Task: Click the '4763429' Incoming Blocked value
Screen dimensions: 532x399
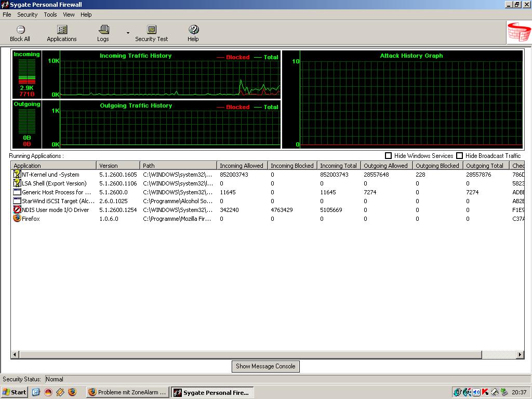Action: [282, 210]
